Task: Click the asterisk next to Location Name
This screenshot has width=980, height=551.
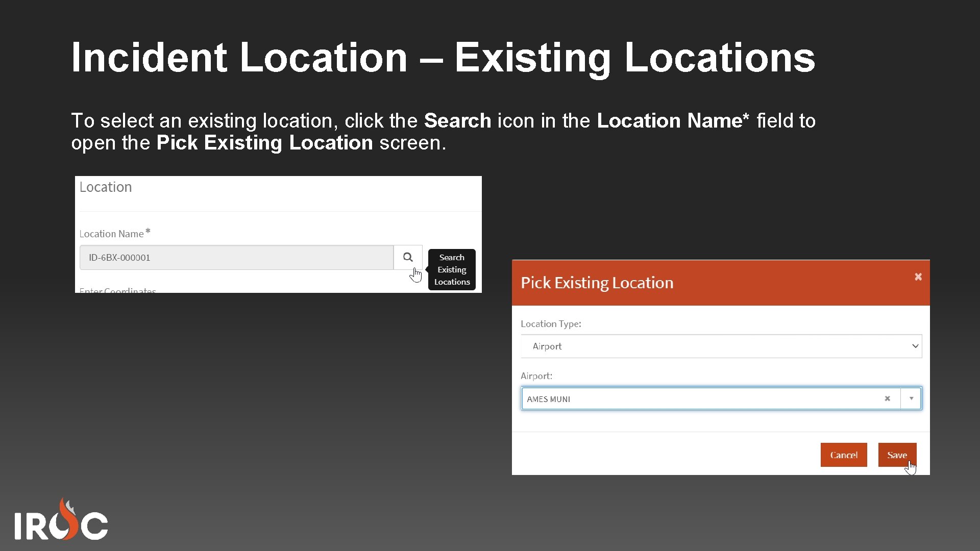Action: click(148, 230)
